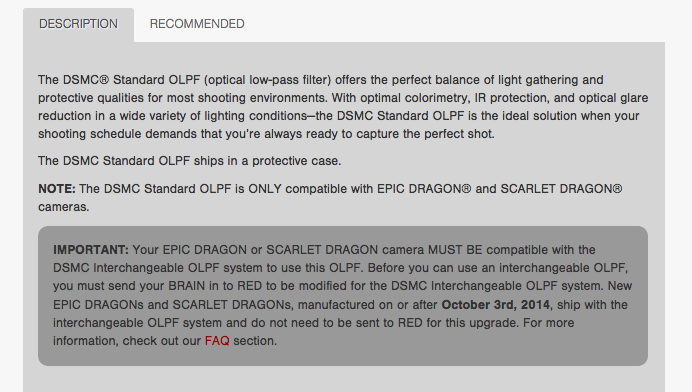Click the word 'cameras.' ending the note
This screenshot has height=392, width=692.
point(64,207)
